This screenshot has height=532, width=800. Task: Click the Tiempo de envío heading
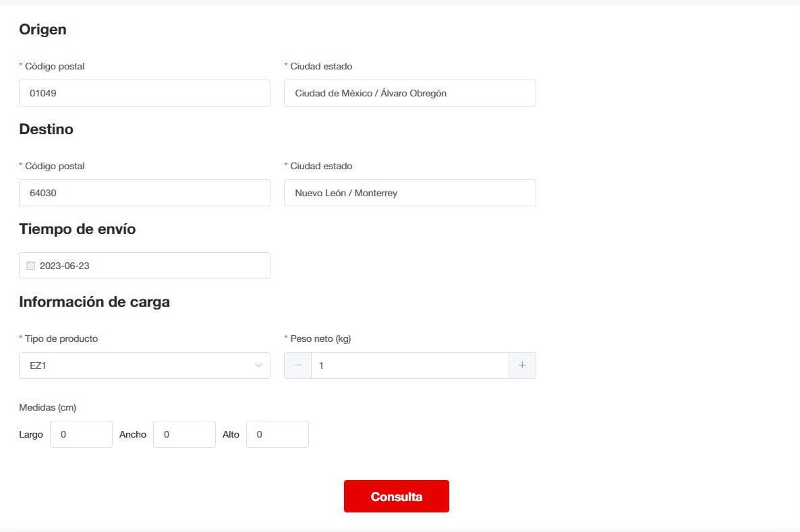(x=77, y=229)
